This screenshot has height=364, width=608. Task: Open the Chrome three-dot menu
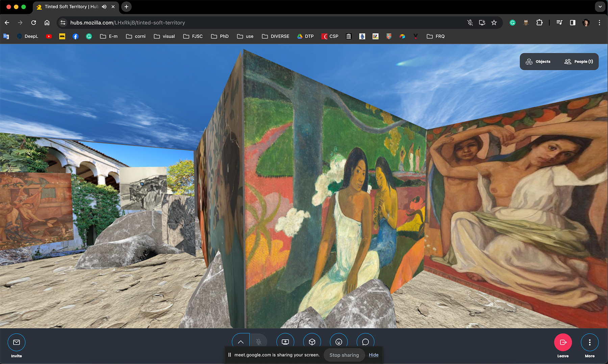coord(600,23)
